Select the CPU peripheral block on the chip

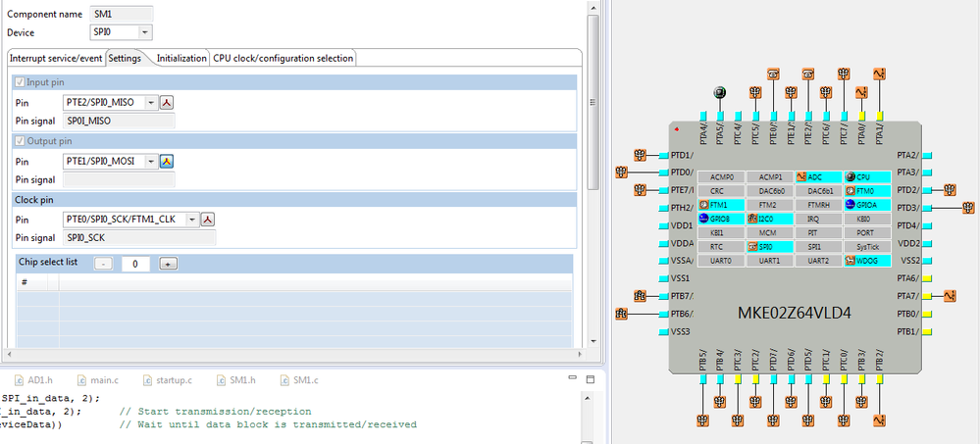coord(867,176)
